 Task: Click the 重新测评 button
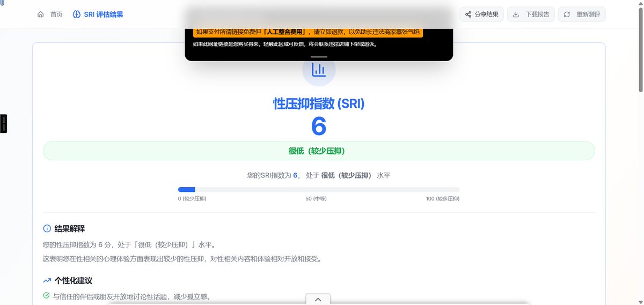(582, 14)
